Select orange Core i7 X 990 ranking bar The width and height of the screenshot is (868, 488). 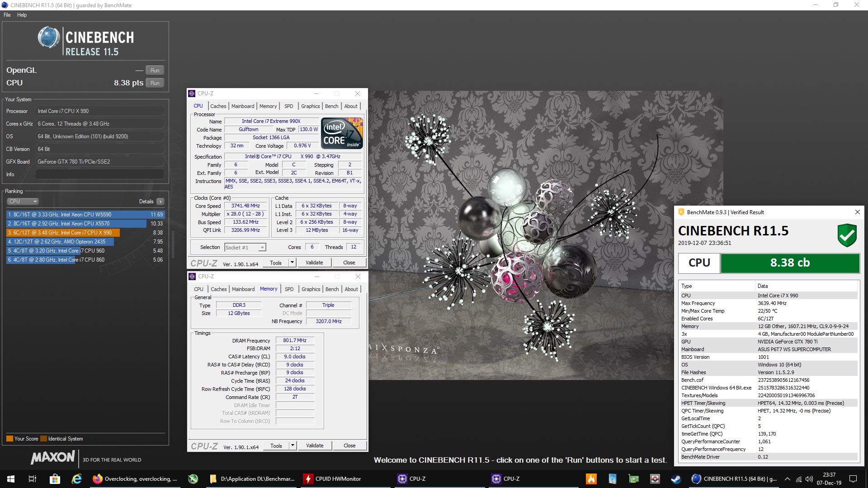pos(63,233)
